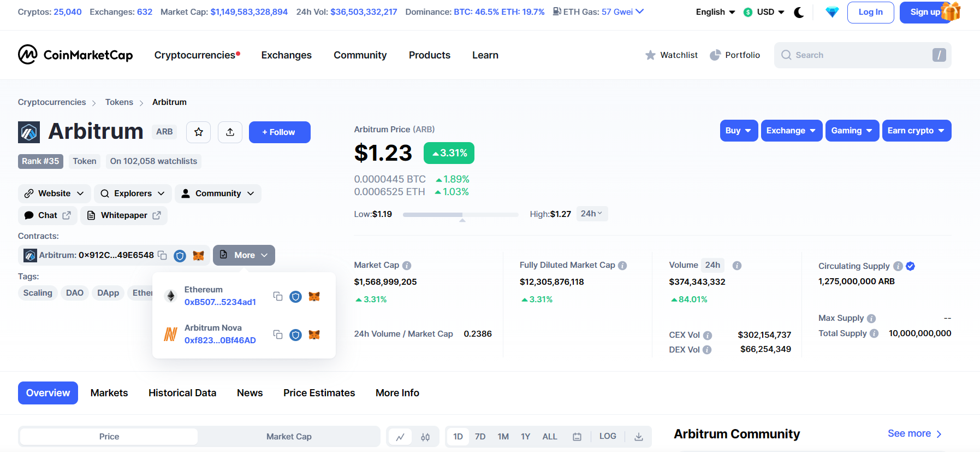Expand the Buy dropdown button

[738, 131]
